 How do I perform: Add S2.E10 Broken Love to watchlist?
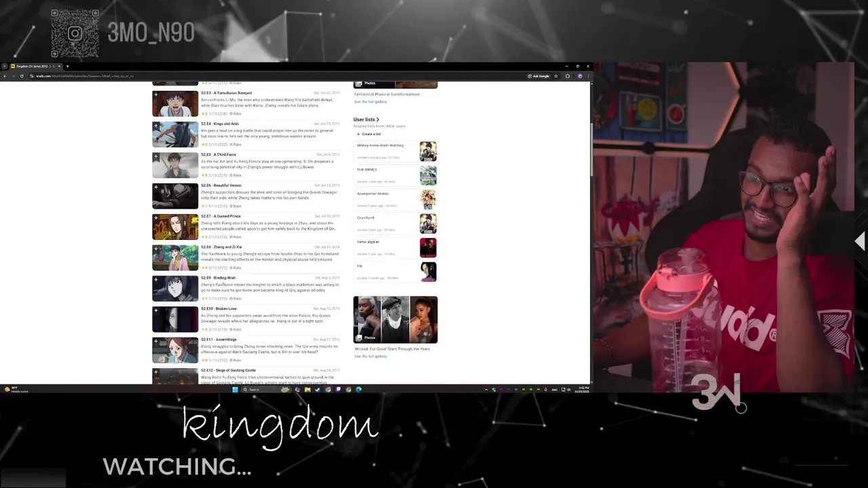[155, 310]
